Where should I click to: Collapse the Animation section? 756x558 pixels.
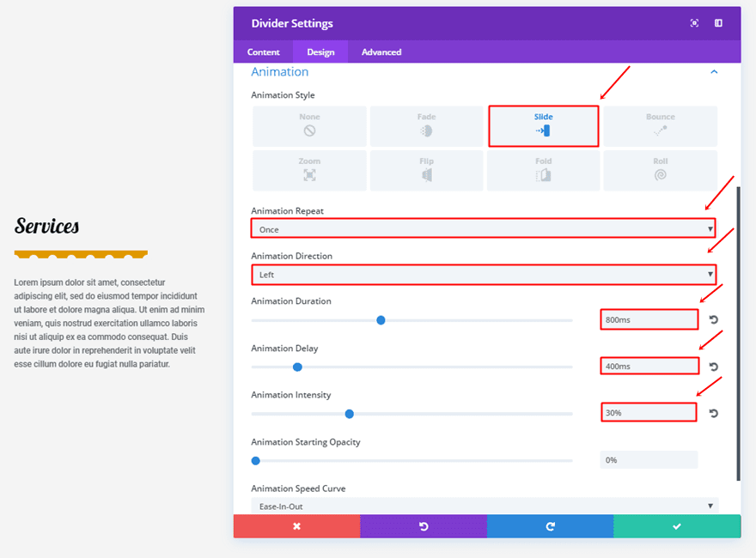click(713, 72)
